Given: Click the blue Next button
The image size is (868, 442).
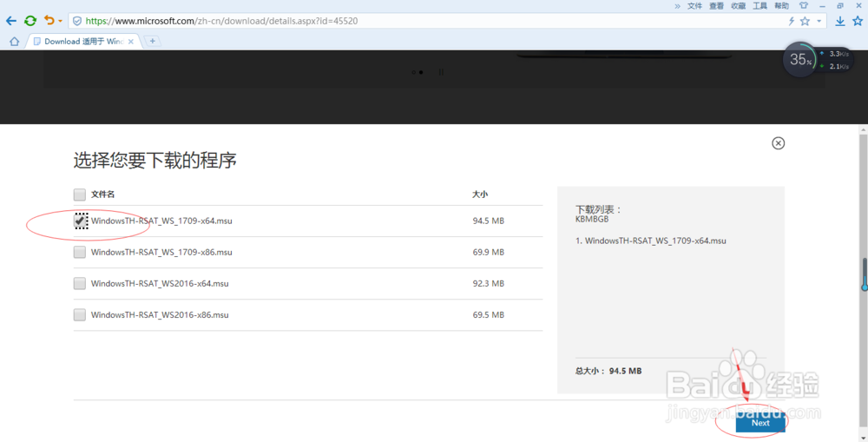Looking at the screenshot, I should [x=760, y=423].
